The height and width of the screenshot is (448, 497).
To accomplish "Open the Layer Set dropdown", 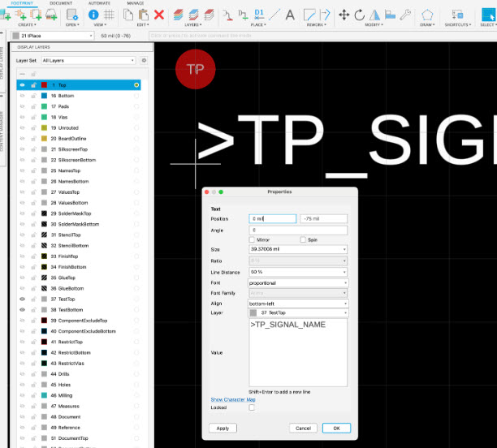I will (88, 60).
